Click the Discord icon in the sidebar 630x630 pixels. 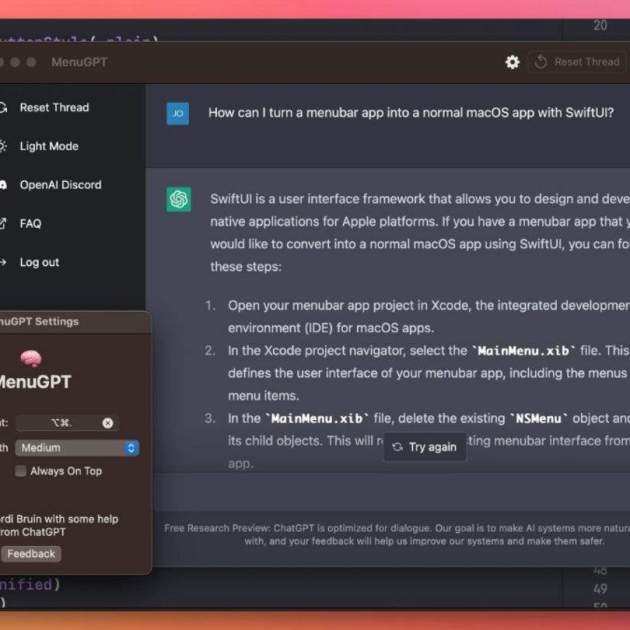[4, 185]
